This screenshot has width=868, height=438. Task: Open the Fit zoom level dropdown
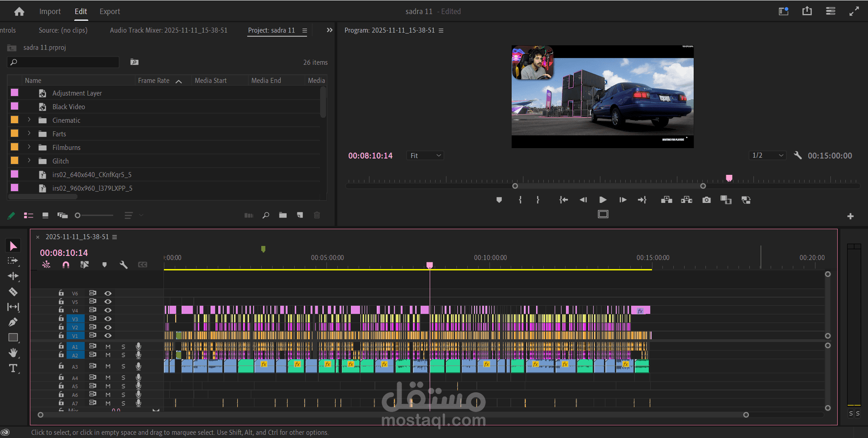[425, 155]
